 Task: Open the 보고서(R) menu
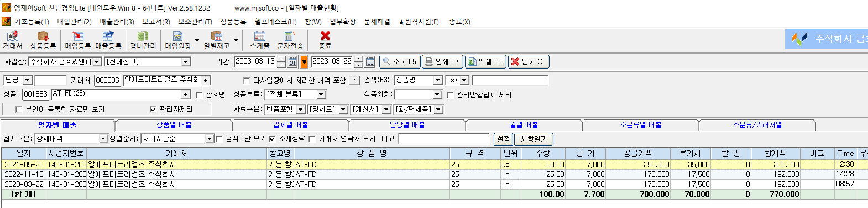click(156, 22)
